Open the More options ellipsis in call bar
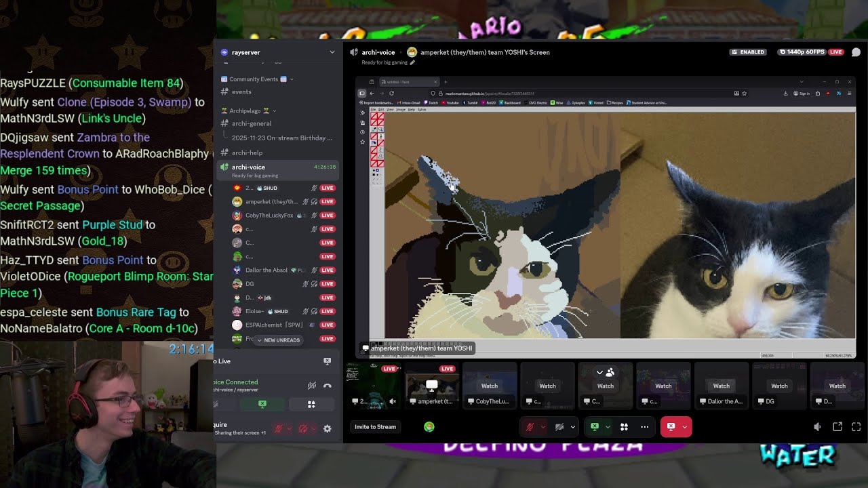This screenshot has height=488, width=868. (645, 427)
